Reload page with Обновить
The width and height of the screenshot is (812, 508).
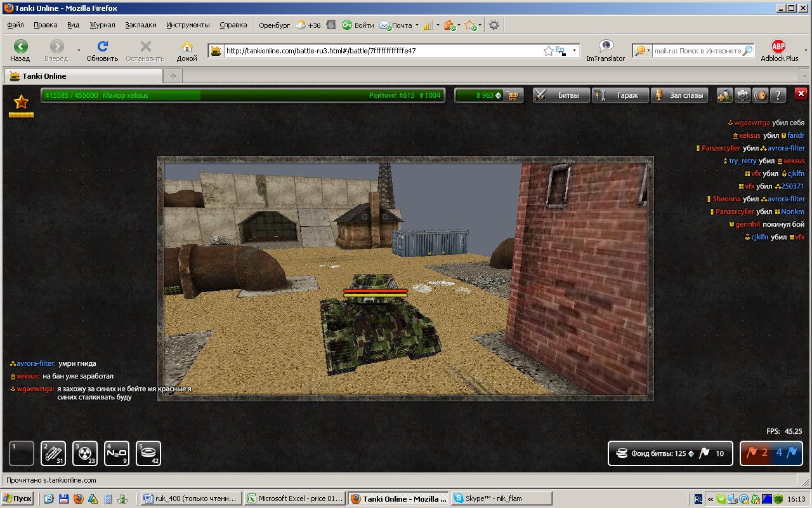[x=102, y=51]
